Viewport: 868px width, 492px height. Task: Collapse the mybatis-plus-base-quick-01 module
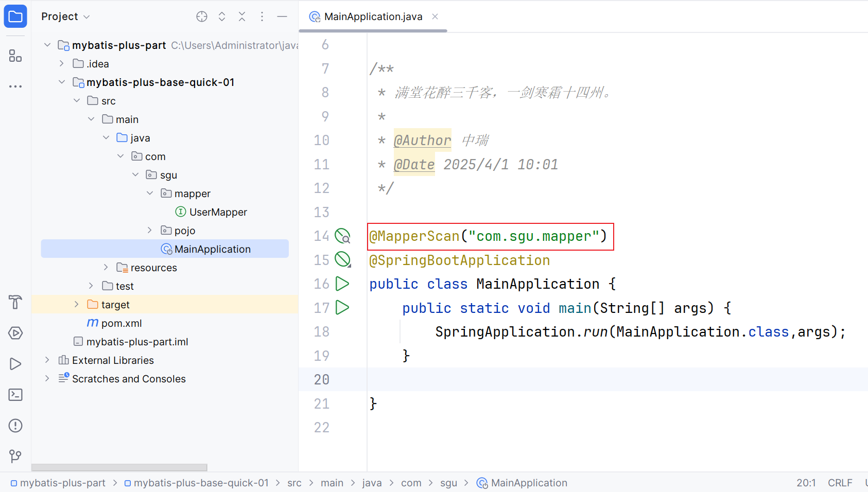(x=62, y=82)
